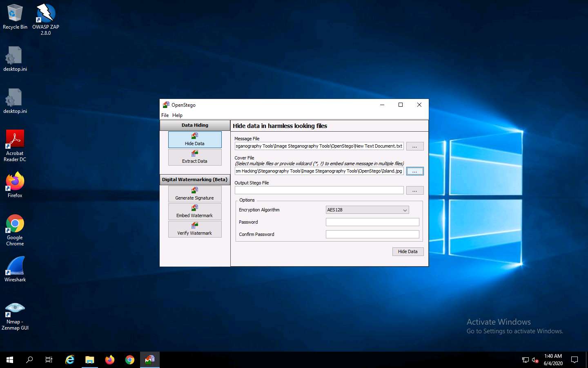Select the lower desktop.ini file icon
The height and width of the screenshot is (368, 588).
[x=15, y=101]
